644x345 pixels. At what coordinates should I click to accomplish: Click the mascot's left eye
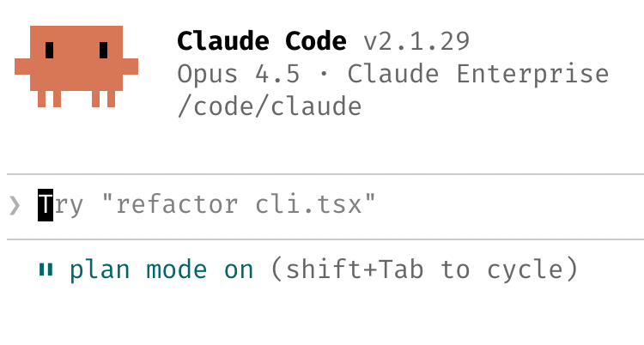coord(51,51)
